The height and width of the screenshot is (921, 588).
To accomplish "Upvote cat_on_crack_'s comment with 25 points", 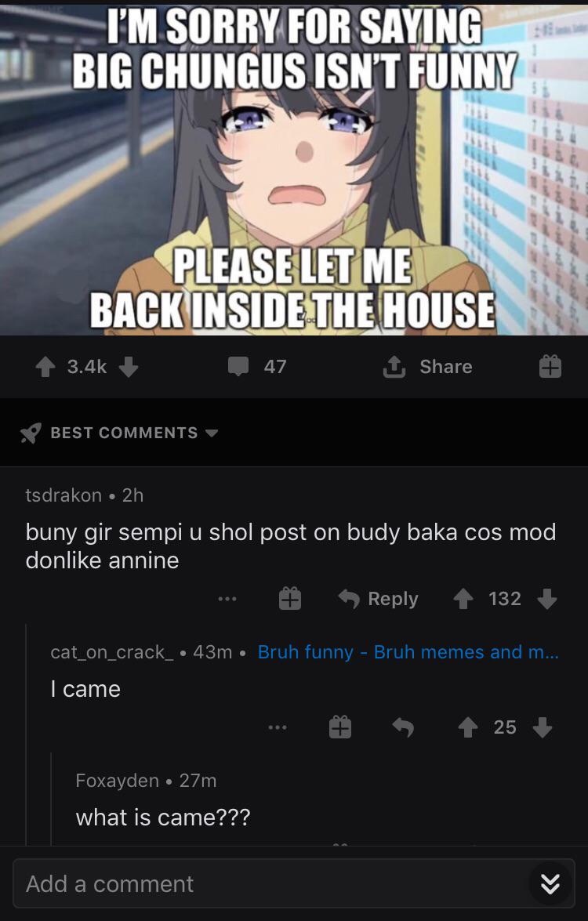I will click(467, 727).
